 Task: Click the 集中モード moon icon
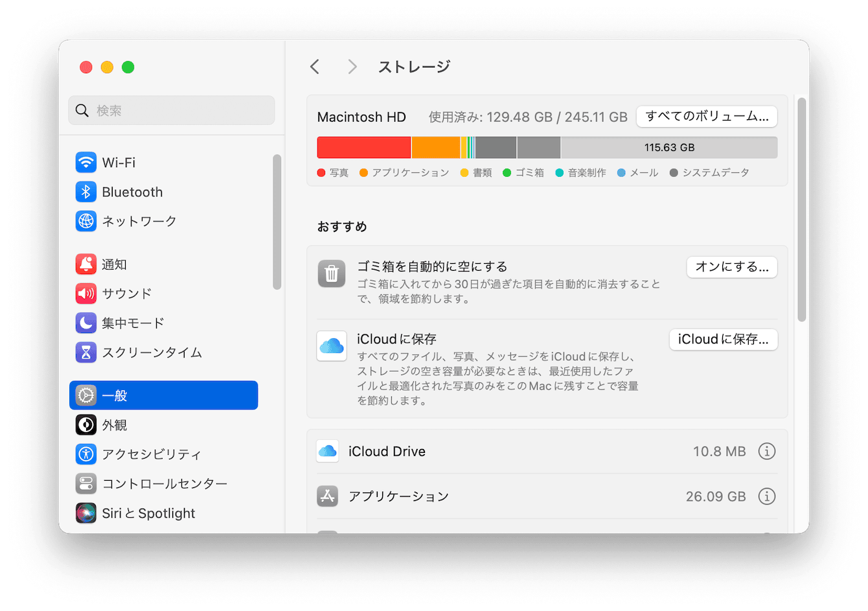tap(86, 323)
